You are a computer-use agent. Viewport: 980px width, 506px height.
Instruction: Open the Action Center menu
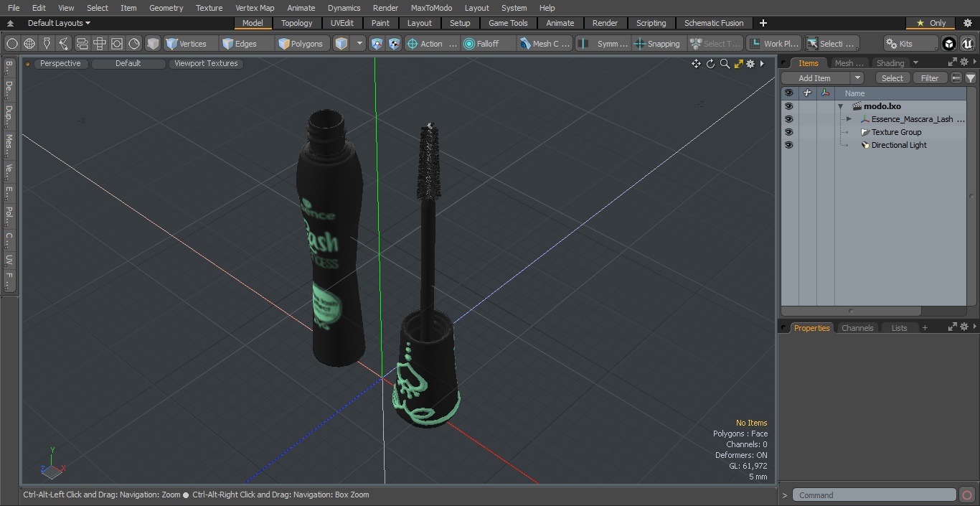432,44
